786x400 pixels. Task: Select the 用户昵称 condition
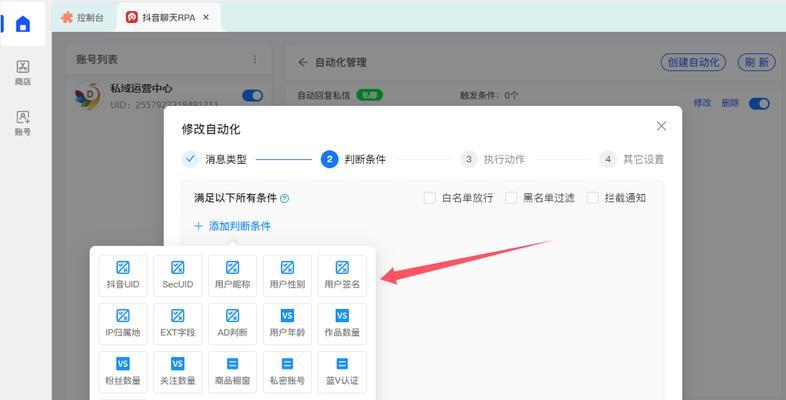(x=232, y=276)
